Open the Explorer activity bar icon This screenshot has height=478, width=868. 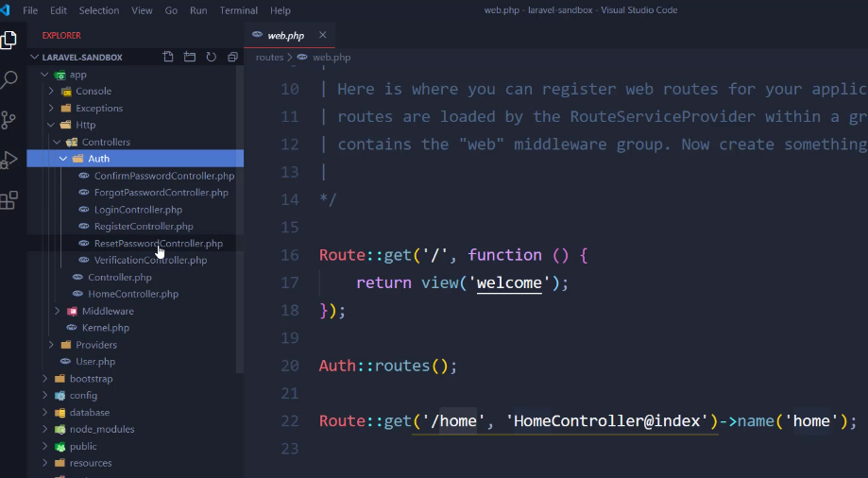coord(9,41)
